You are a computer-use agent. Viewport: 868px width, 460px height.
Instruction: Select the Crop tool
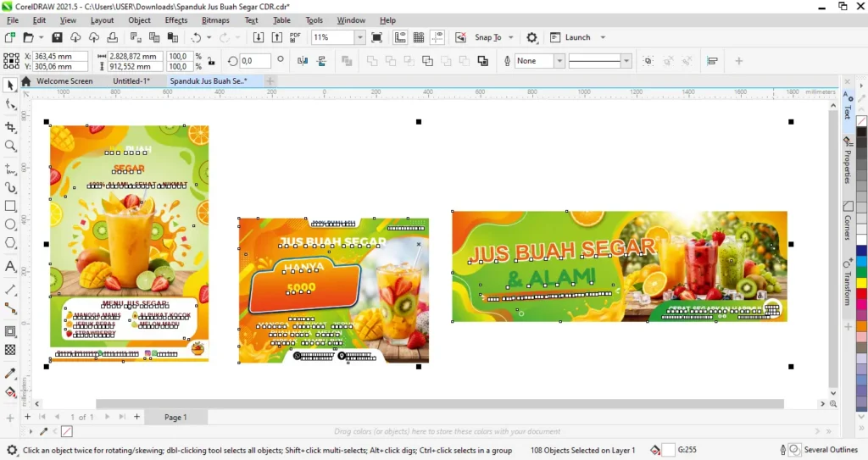pyautogui.click(x=10, y=127)
